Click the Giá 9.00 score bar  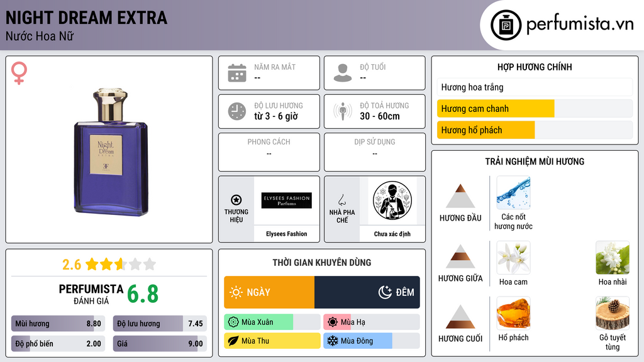pos(160,344)
